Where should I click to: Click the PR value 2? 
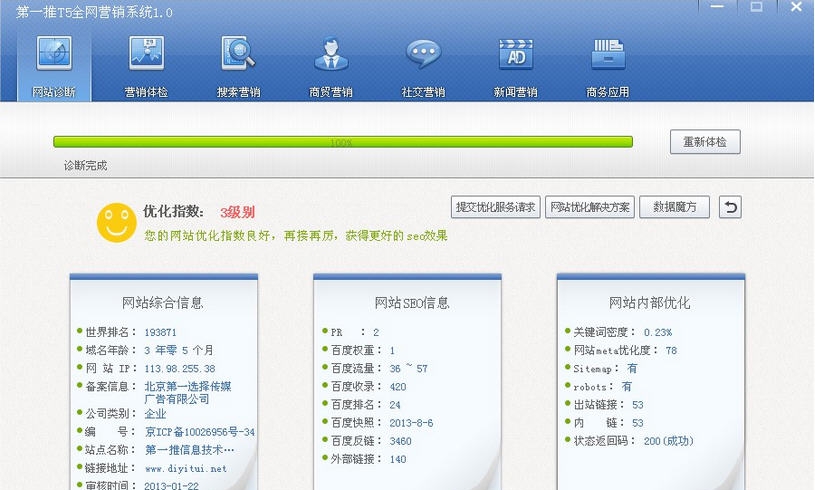(376, 333)
